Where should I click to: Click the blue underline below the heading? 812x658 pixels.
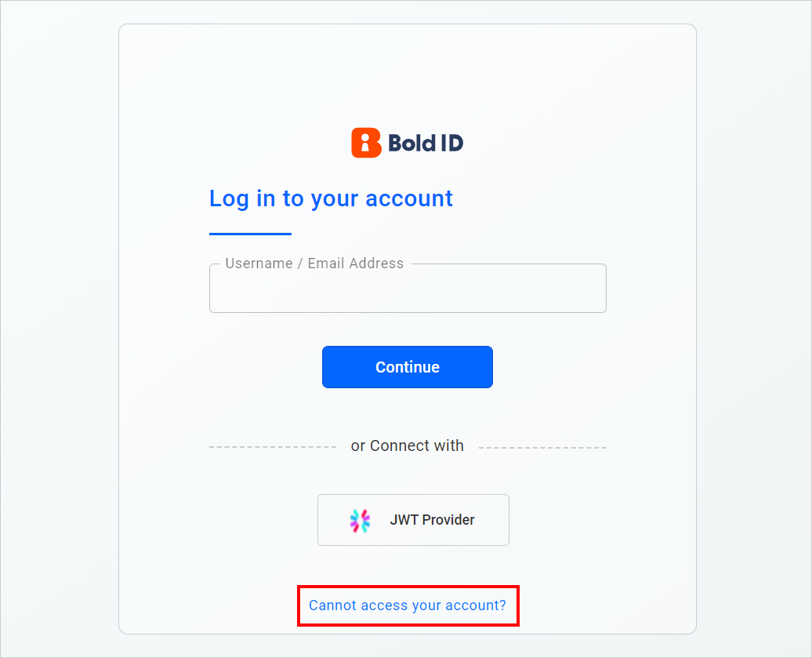click(249, 231)
